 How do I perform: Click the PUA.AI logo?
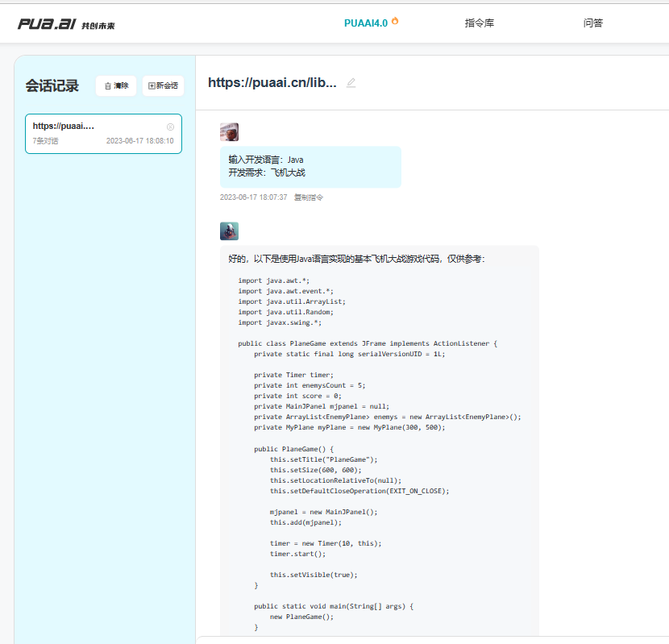click(x=47, y=24)
